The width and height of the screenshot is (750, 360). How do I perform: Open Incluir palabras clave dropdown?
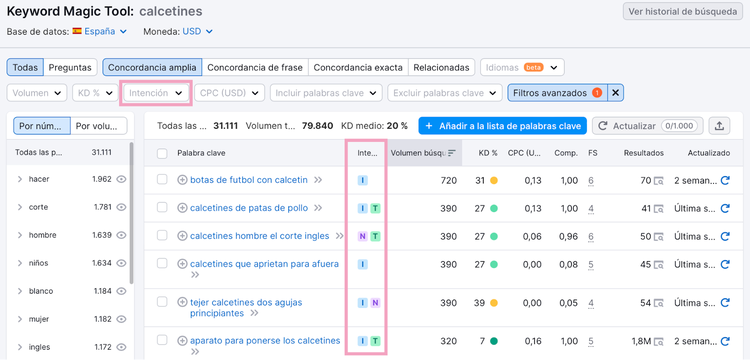326,93
